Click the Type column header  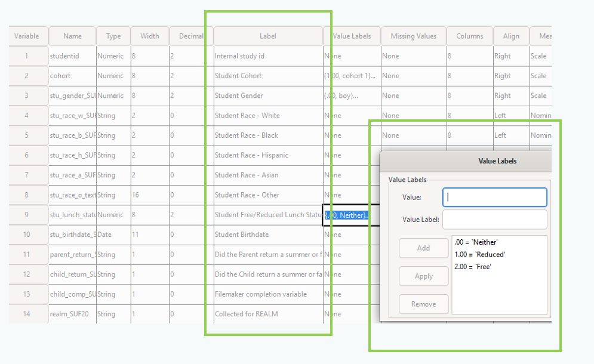coord(113,36)
